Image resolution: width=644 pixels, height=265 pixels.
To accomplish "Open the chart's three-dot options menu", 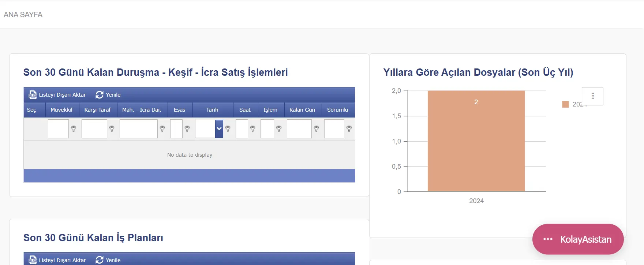I will tap(592, 96).
